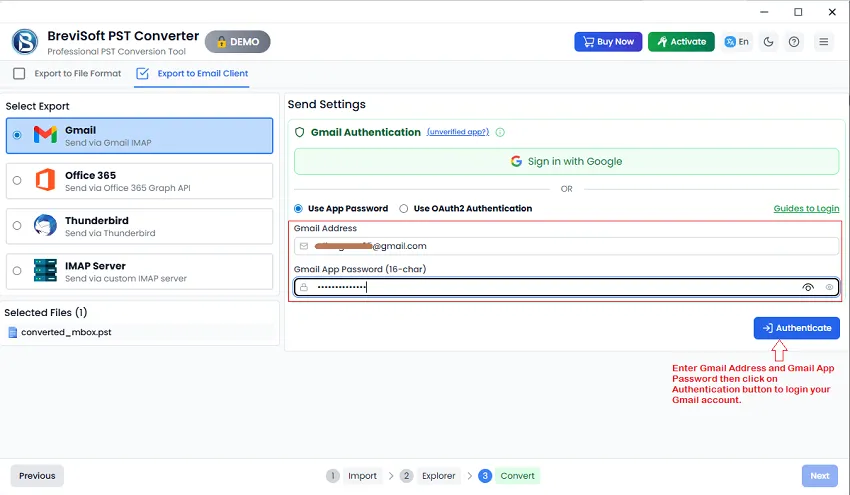Image resolution: width=850 pixels, height=495 pixels.
Task: Click the envelope icon in address field
Action: (x=304, y=246)
